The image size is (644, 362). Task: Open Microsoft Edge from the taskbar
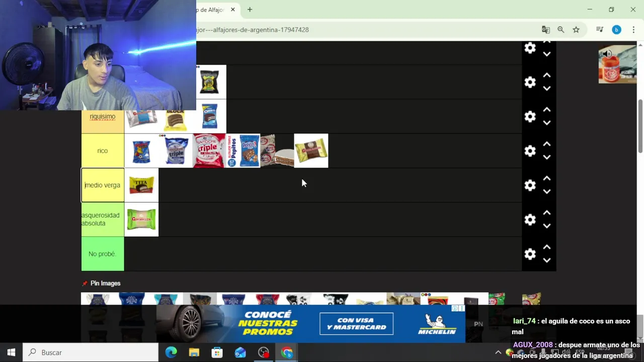171,352
